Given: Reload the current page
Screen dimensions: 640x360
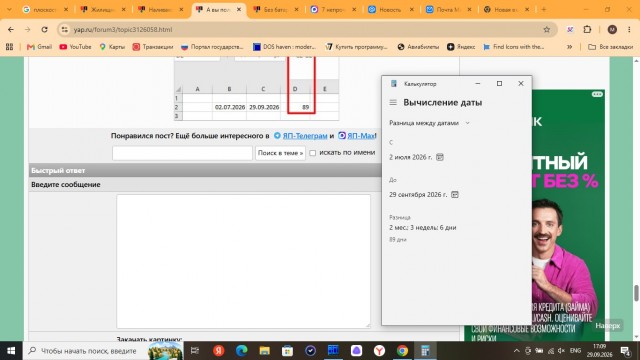Looking at the screenshot, I should point(44,29).
